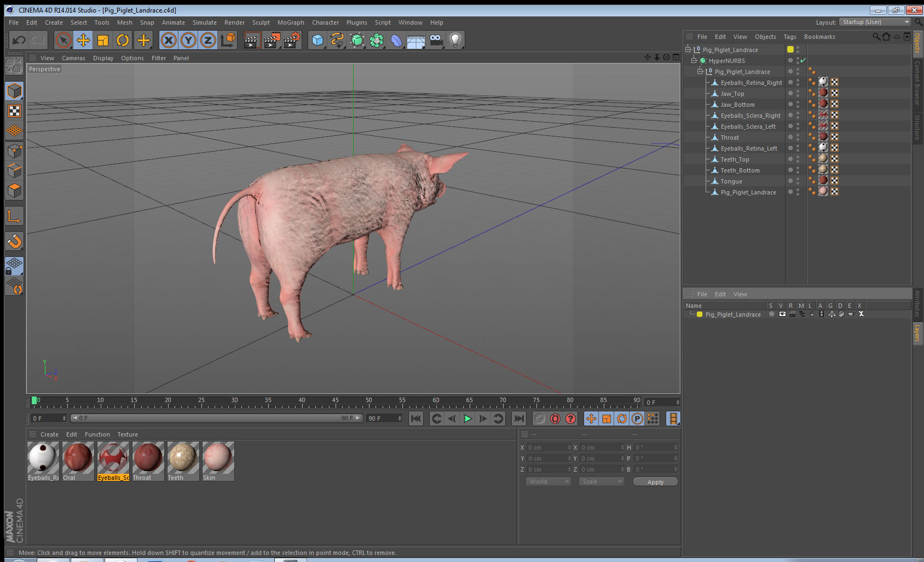The width and height of the screenshot is (924, 562).
Task: Click the Apply button
Action: (655, 482)
